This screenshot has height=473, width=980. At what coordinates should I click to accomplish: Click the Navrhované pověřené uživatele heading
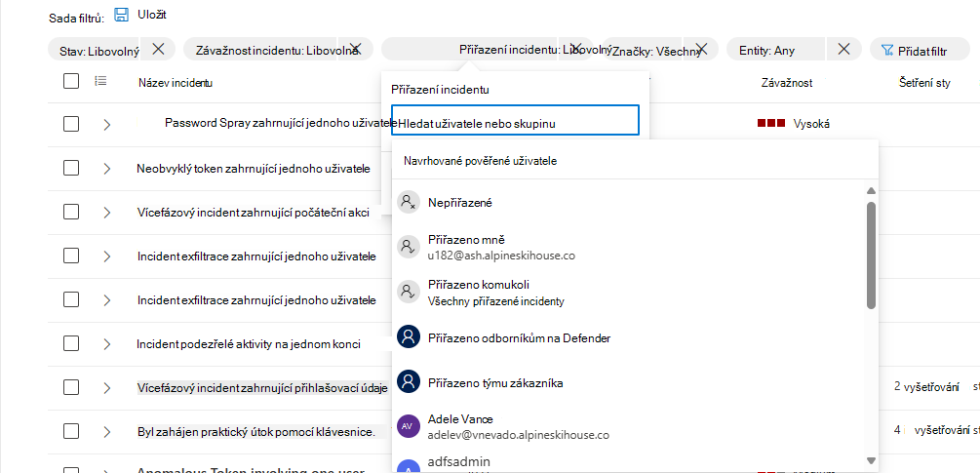(480, 161)
